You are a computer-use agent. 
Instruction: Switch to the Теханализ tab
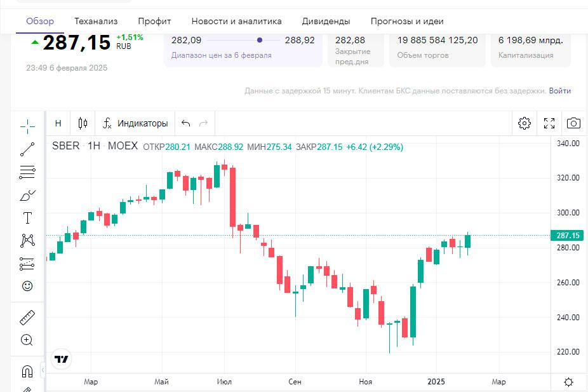coord(96,21)
